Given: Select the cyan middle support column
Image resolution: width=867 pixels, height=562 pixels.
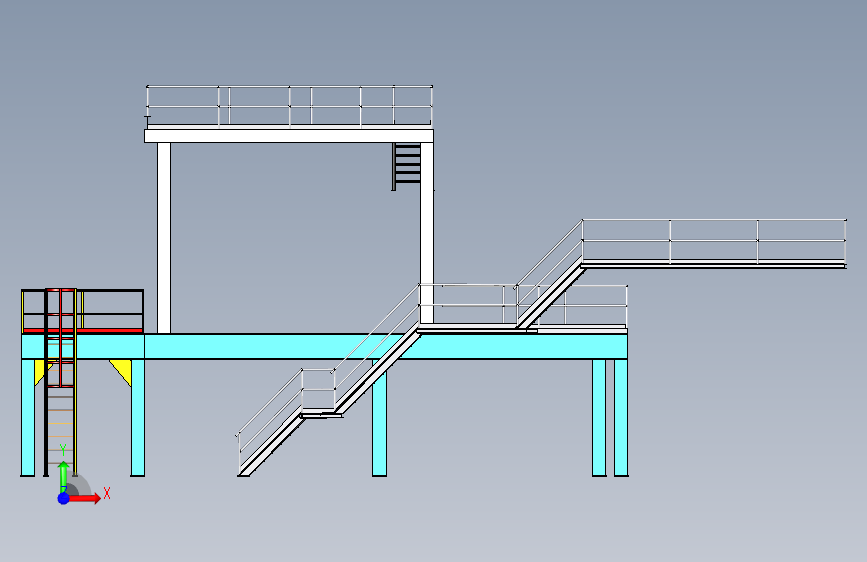Looking at the screenshot, I should coord(379,417).
